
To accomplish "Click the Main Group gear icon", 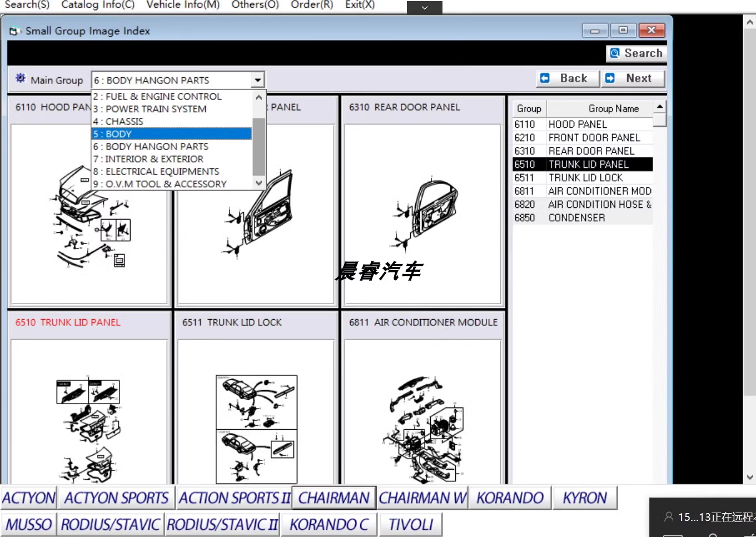I will [21, 78].
